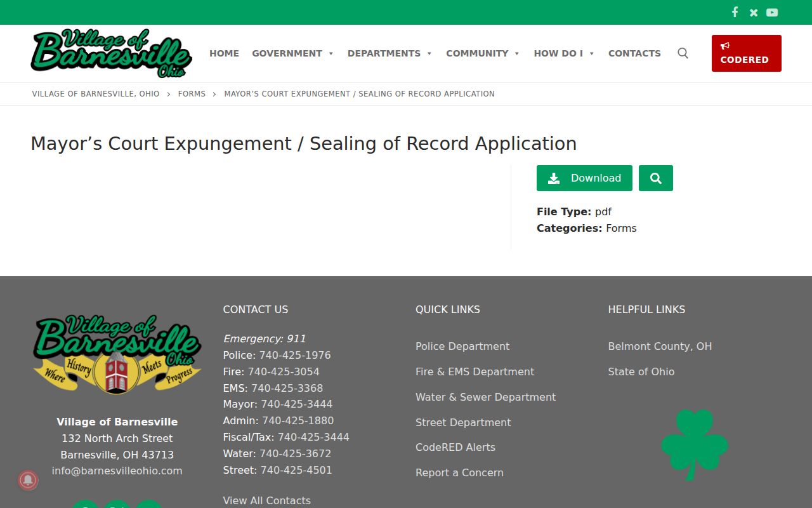
Task: Click the search magnifier in navigation
Action: [683, 53]
